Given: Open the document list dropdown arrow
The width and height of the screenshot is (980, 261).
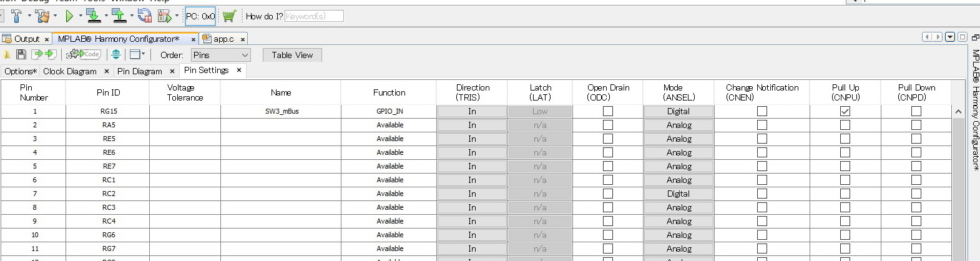Looking at the screenshot, I should coord(950,37).
